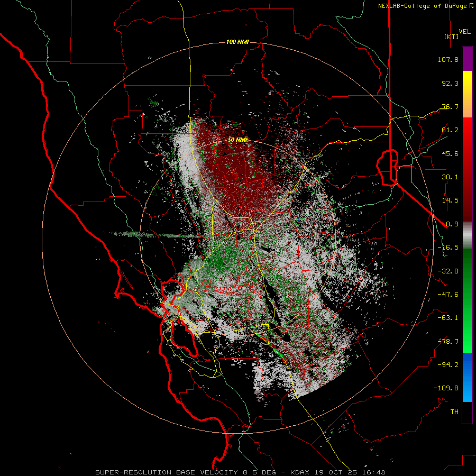
Task: Pick the purple segment of the color bar
Action: click(467, 59)
